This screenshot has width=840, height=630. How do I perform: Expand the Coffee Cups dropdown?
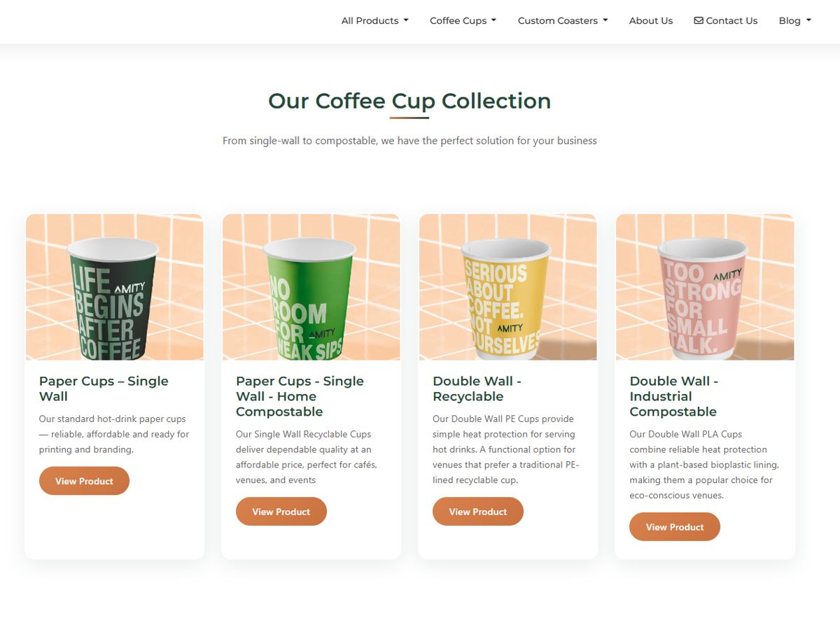click(463, 21)
